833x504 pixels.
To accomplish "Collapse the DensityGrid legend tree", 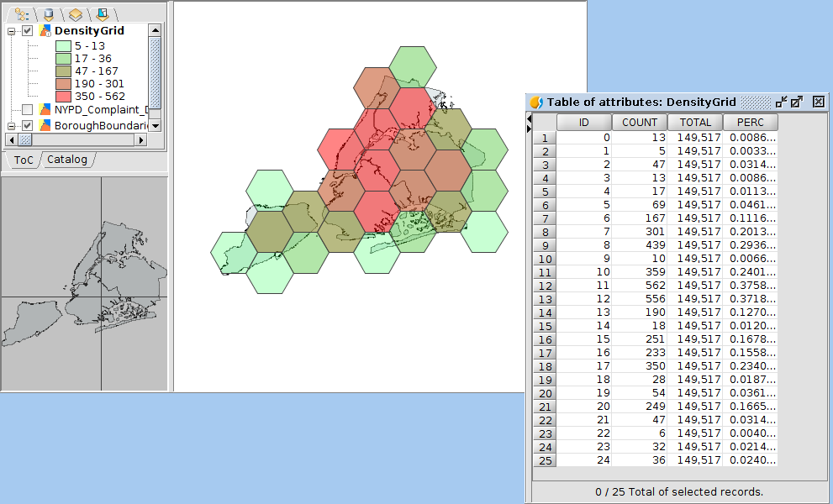I will click(13, 31).
